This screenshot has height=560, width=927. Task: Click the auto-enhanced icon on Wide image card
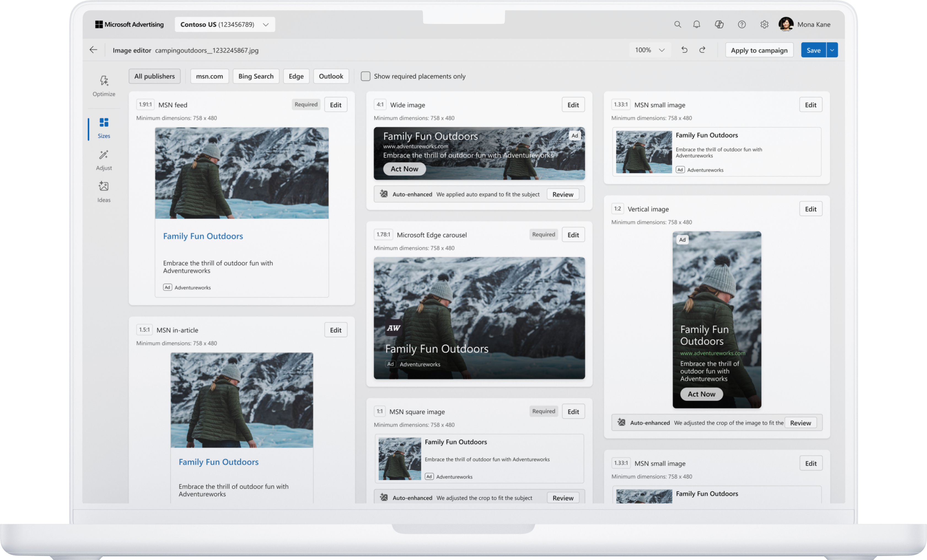click(383, 194)
